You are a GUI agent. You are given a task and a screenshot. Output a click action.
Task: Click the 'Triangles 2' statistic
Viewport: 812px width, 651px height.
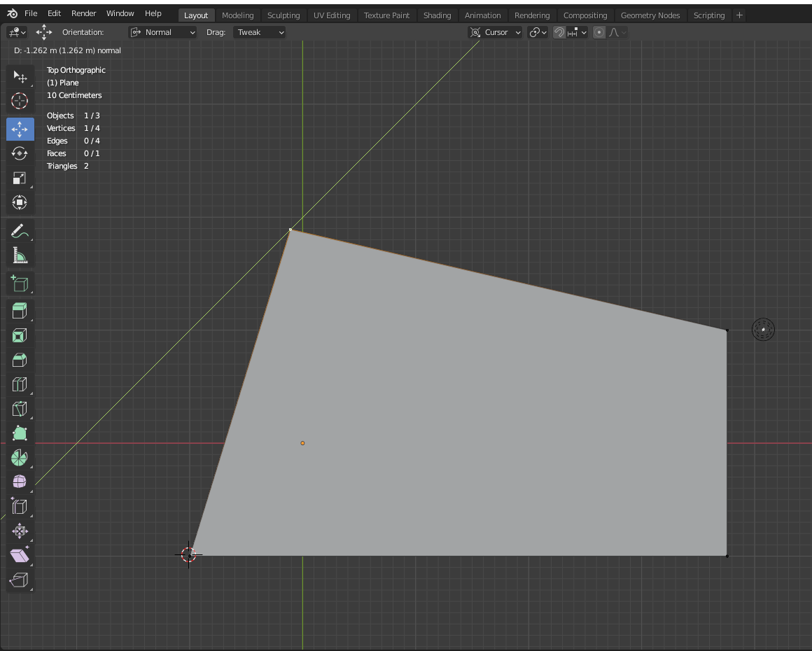[x=67, y=166]
